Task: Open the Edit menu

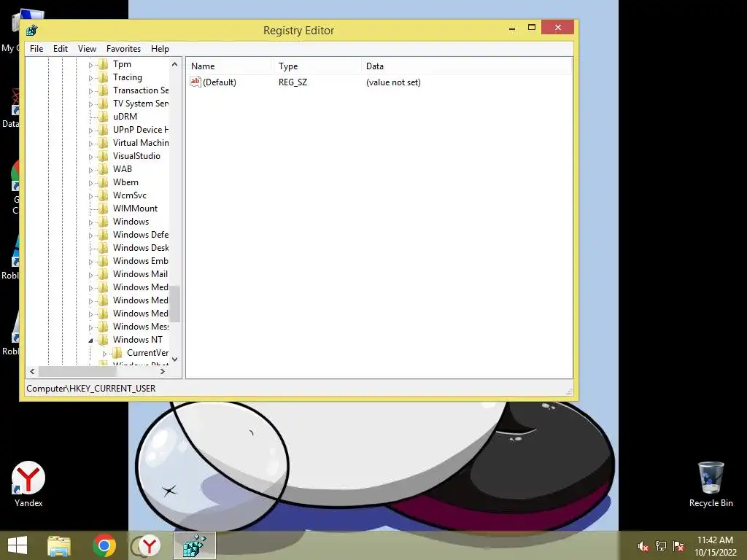Action: [61, 49]
